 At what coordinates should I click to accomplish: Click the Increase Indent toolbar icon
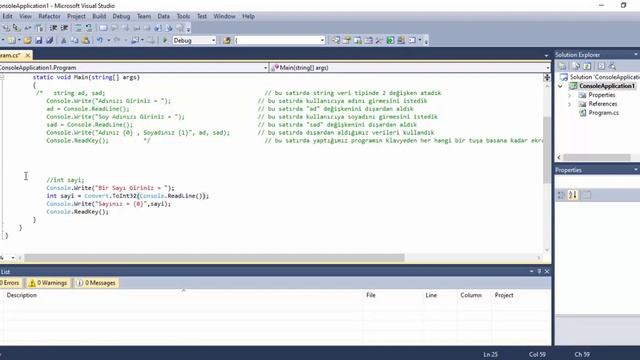click(64, 28)
